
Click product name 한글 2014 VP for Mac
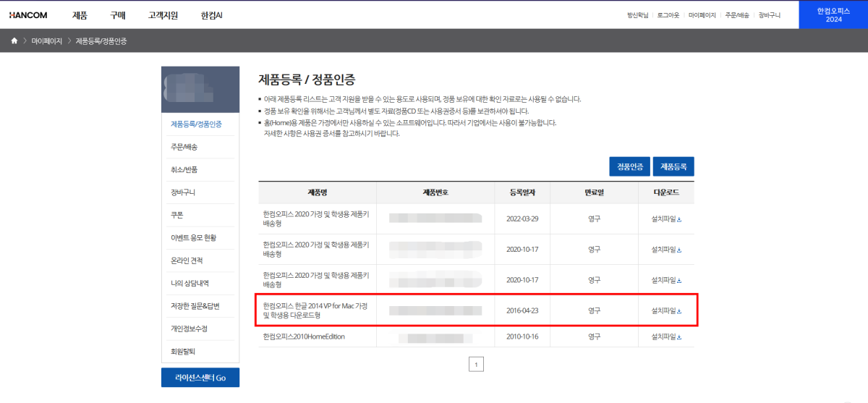[315, 311]
